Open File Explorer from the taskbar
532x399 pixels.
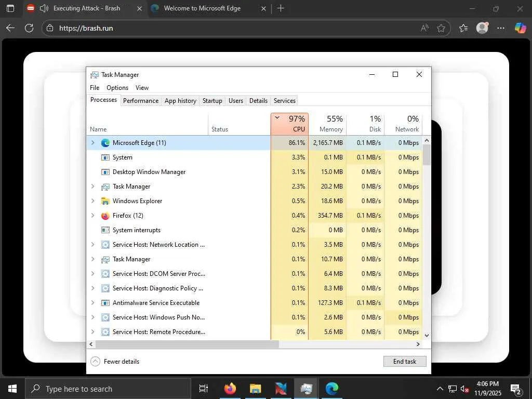click(x=255, y=389)
